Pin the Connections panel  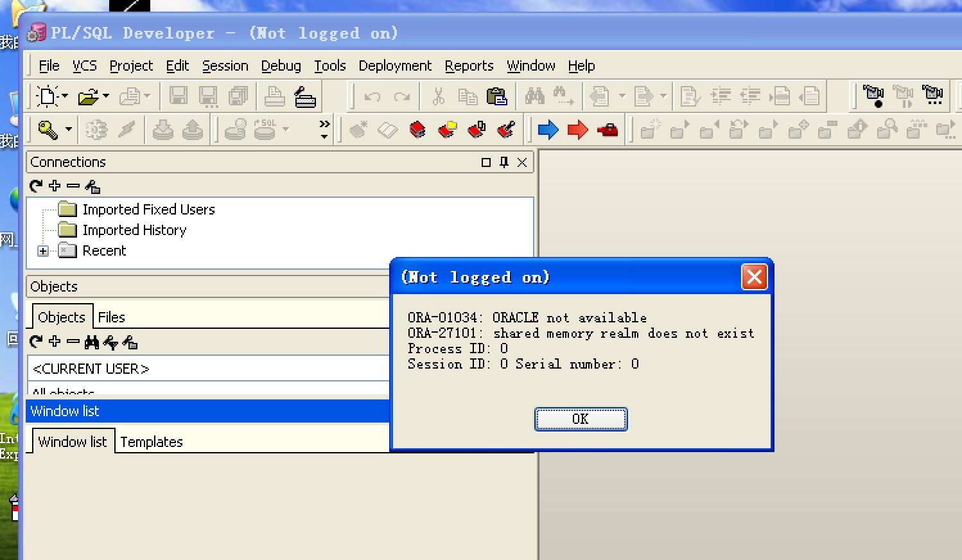tap(504, 162)
